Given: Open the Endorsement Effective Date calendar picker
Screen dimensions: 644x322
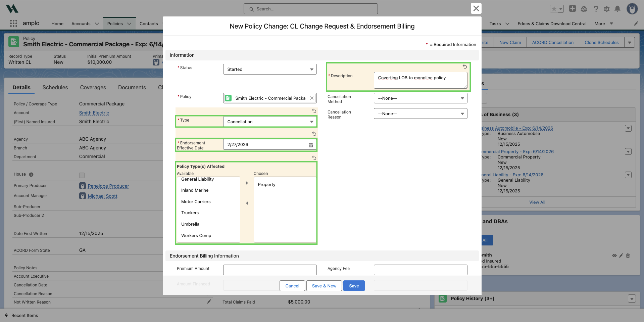Looking at the screenshot, I should pyautogui.click(x=311, y=145).
